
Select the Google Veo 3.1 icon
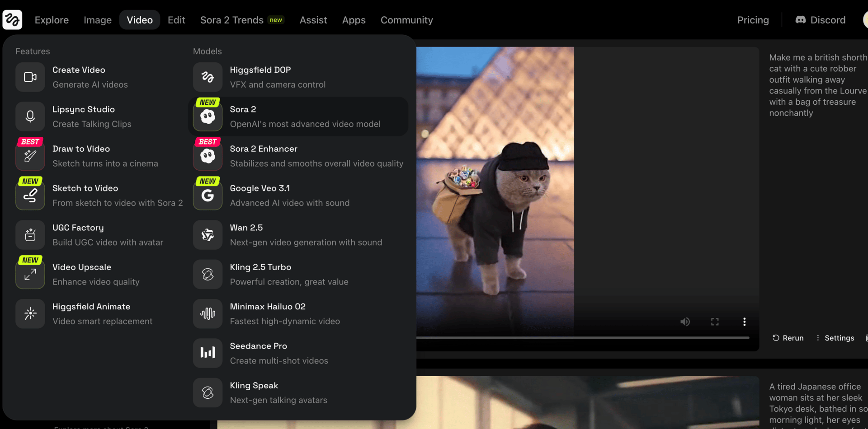click(x=208, y=196)
